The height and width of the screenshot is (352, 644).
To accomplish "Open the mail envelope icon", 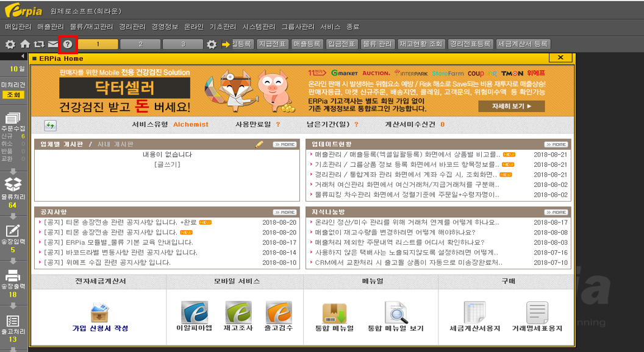I will pos(53,44).
